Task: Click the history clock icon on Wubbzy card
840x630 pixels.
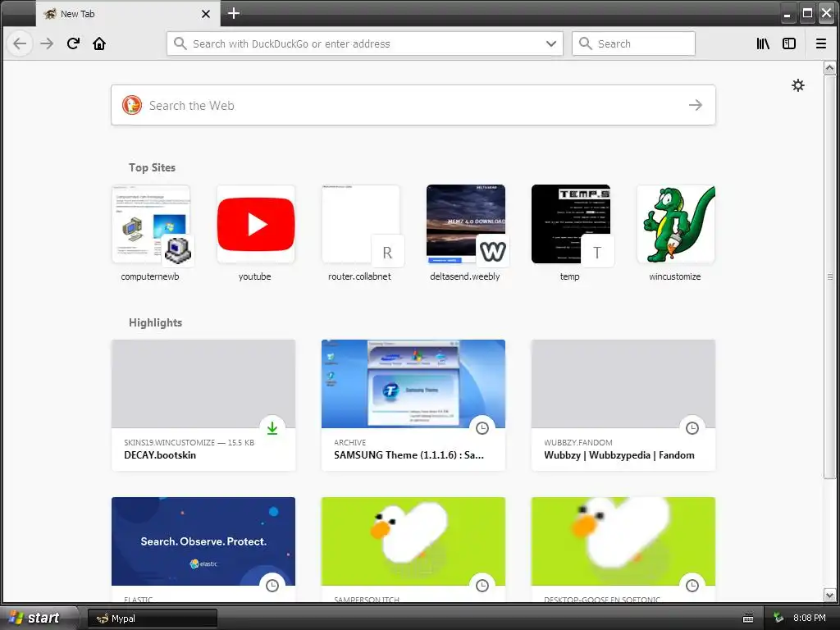Action: tap(692, 428)
